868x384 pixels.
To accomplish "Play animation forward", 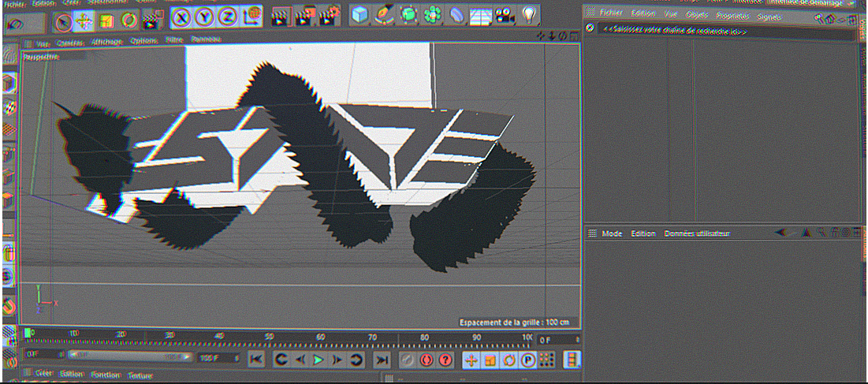I will tap(319, 360).
